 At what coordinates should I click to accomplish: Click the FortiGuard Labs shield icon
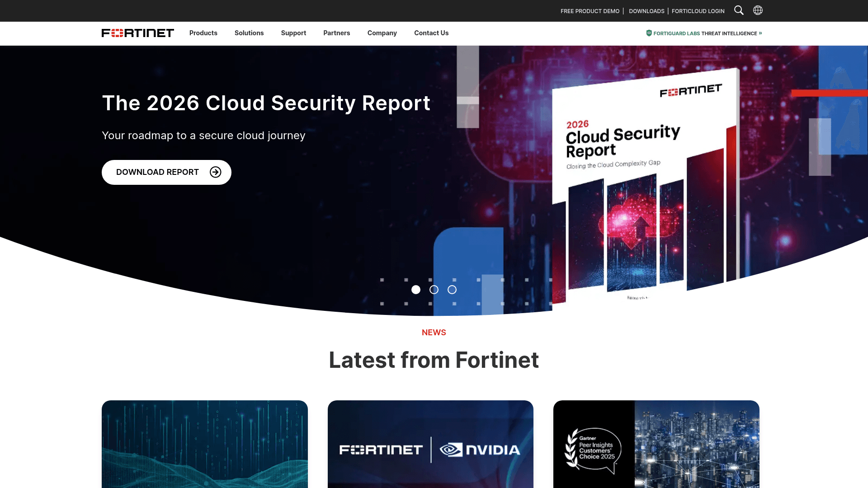(649, 33)
